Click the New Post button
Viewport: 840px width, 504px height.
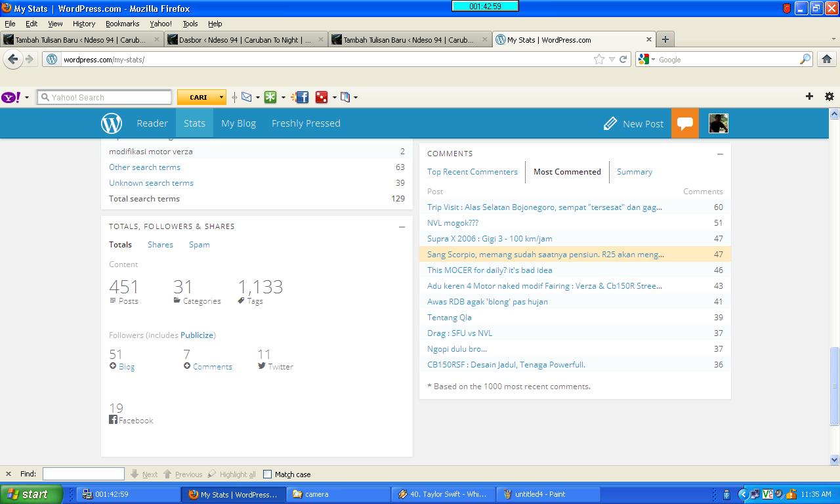tap(634, 123)
